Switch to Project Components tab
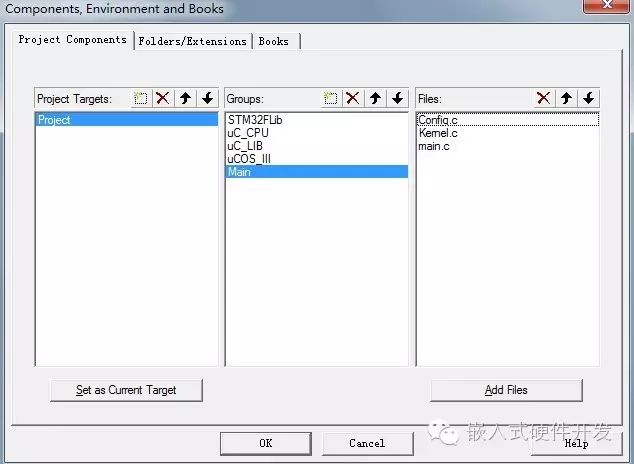The image size is (634, 464). coord(73,40)
